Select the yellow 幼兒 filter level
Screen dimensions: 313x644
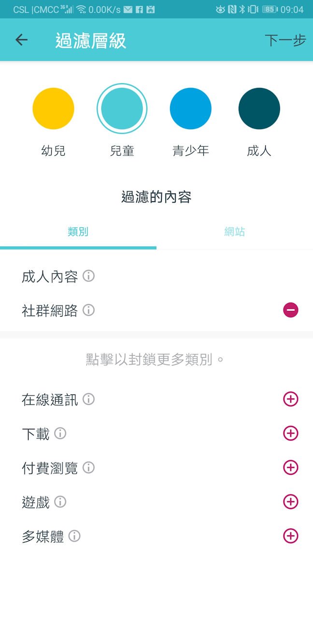click(x=53, y=108)
